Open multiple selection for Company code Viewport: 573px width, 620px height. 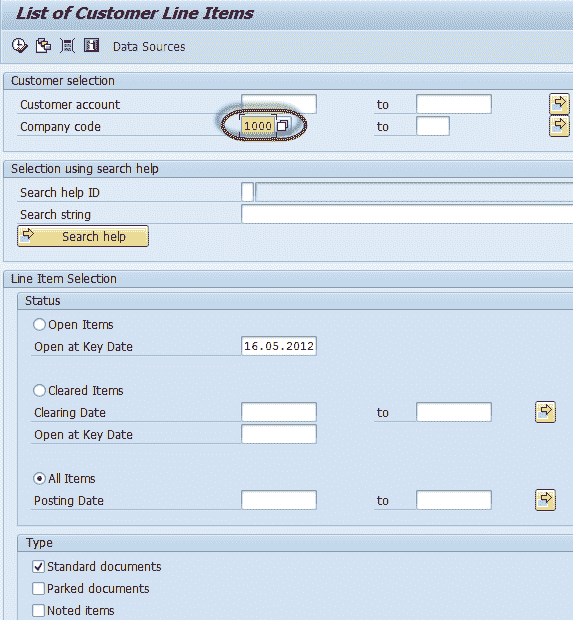coord(559,126)
